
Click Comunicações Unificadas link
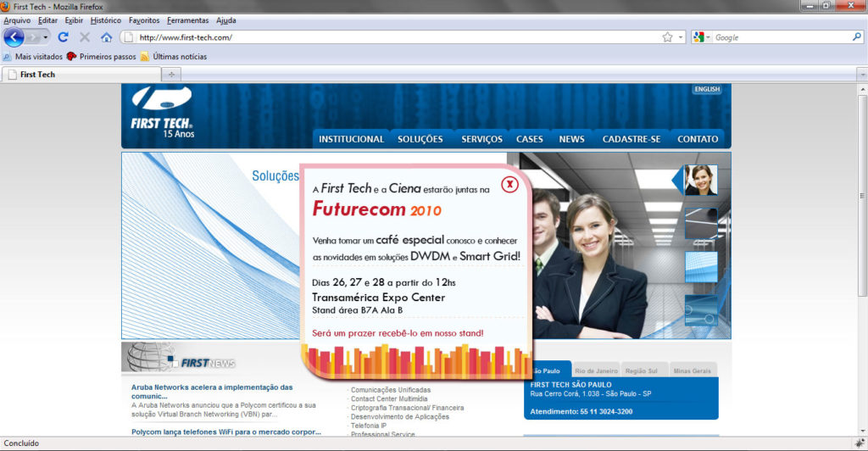390,390
